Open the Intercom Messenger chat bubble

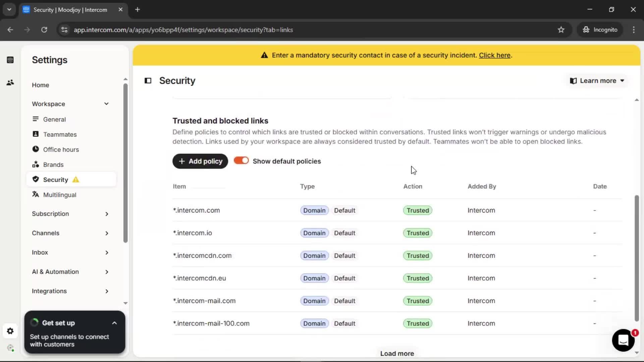coord(623,340)
